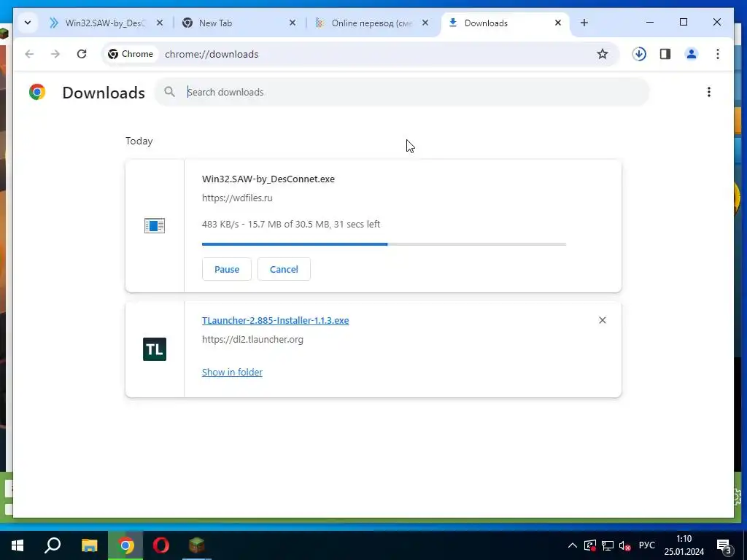Click the https://dl2.tlauncher.org source URL
The image size is (747, 560).
pyautogui.click(x=252, y=340)
